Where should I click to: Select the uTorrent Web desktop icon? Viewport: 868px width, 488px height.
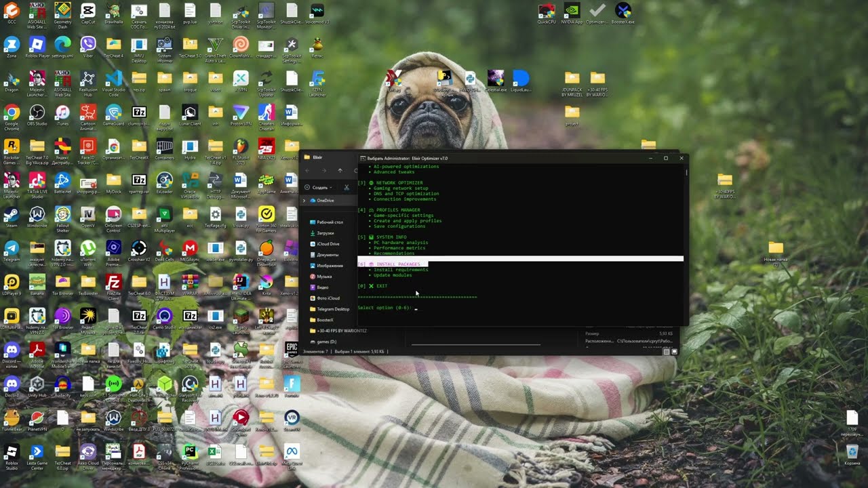click(x=87, y=252)
